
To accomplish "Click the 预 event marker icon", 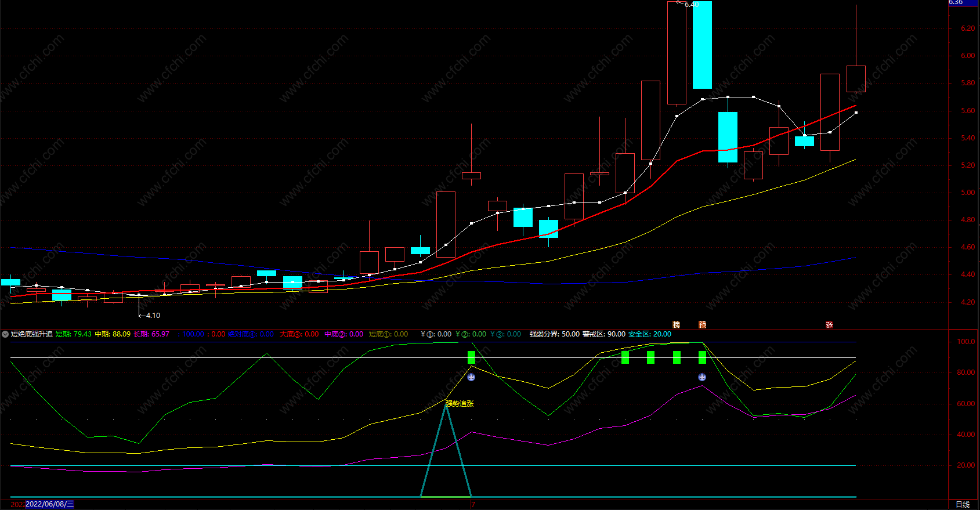I will (x=702, y=325).
